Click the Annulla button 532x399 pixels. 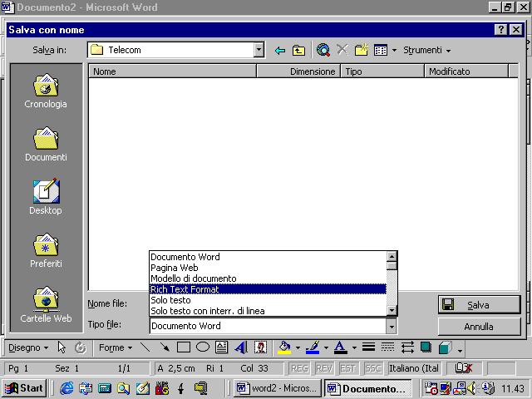[479, 327]
